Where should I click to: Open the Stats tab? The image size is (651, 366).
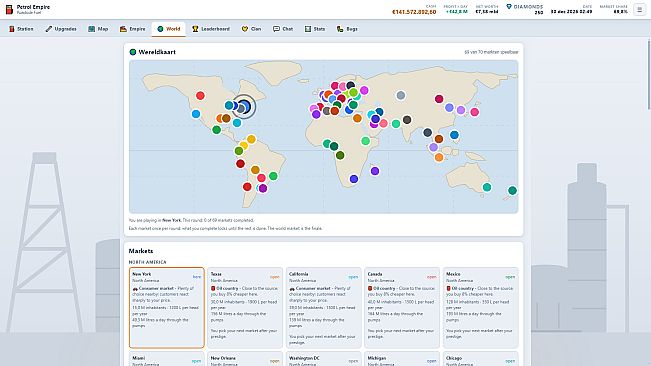[315, 29]
